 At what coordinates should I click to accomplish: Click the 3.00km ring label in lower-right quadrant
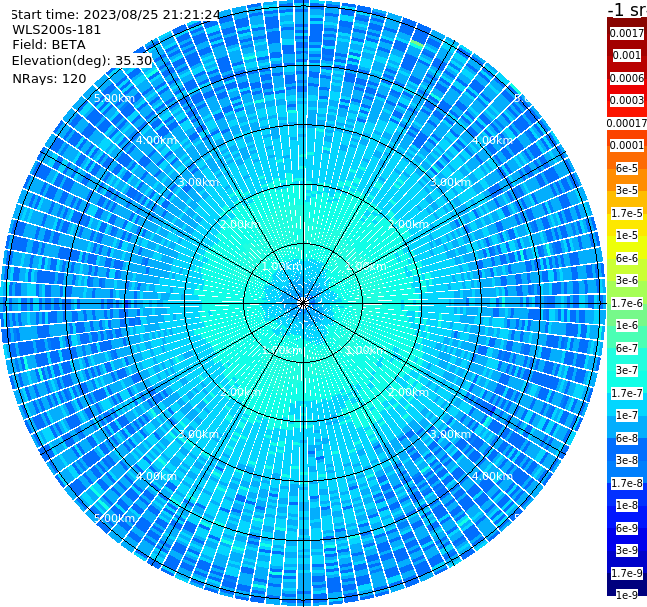(x=450, y=434)
